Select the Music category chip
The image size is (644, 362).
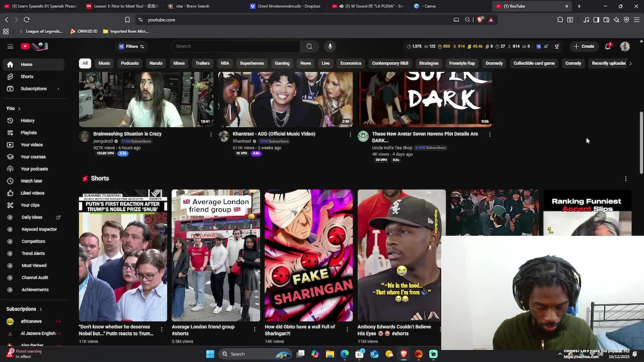click(104, 63)
